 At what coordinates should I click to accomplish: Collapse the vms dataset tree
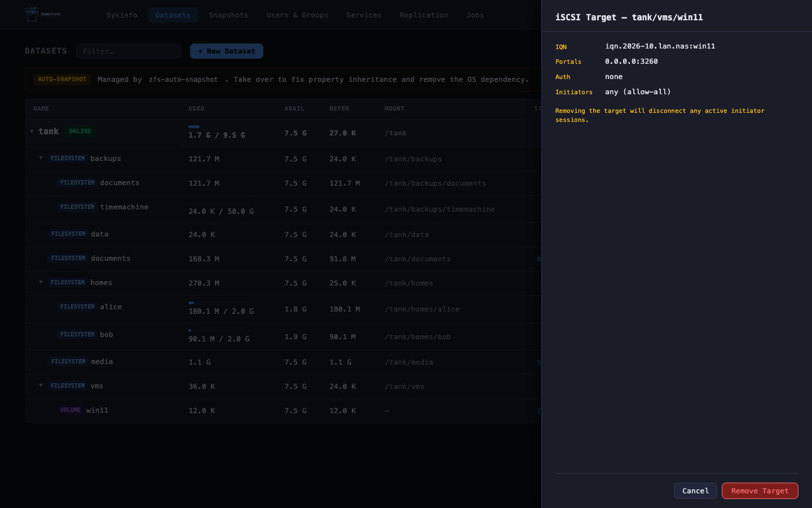[41, 386]
